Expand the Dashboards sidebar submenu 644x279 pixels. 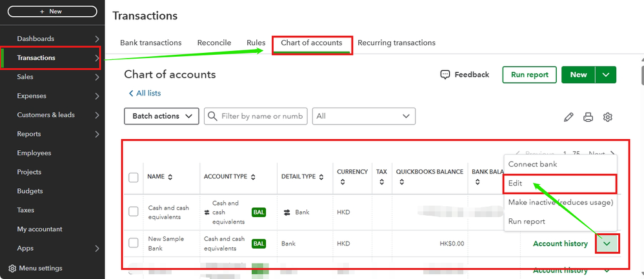[x=97, y=39]
